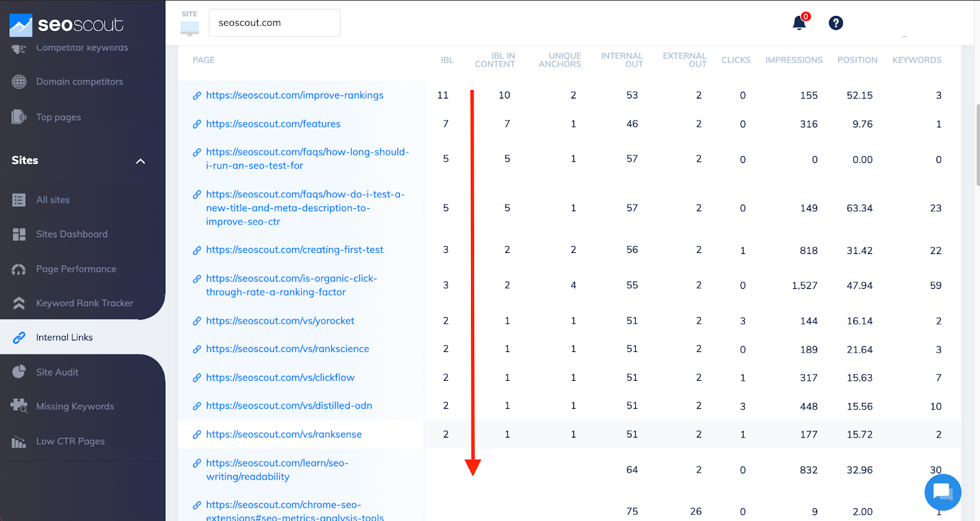Open Top pages menu item
980x521 pixels.
[x=58, y=117]
